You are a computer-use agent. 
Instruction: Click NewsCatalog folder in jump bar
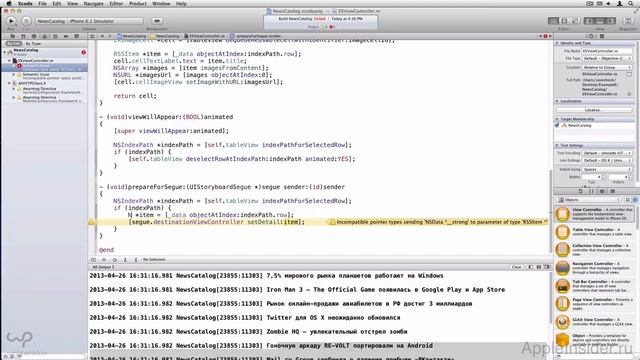(165, 36)
